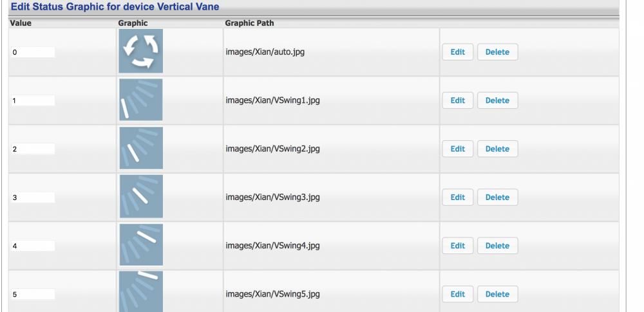Click the VSwing3 vane position graphic
644x312 pixels.
(140, 196)
